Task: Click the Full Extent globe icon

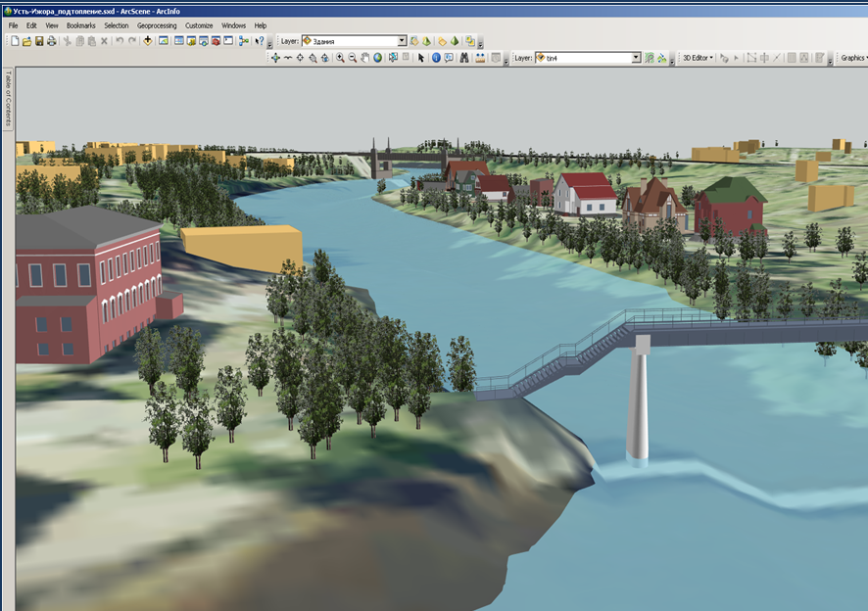Action: 377,58
